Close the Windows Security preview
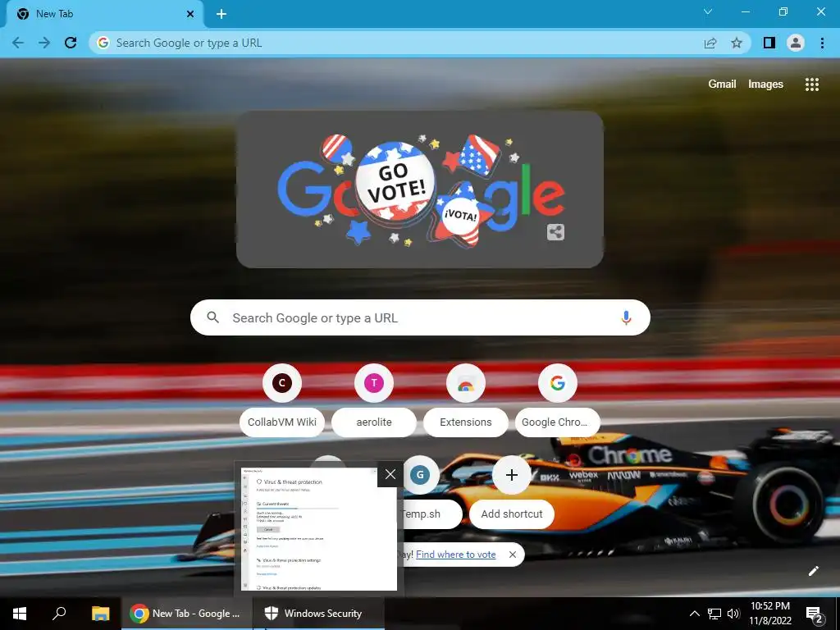The image size is (840, 630). 390,474
